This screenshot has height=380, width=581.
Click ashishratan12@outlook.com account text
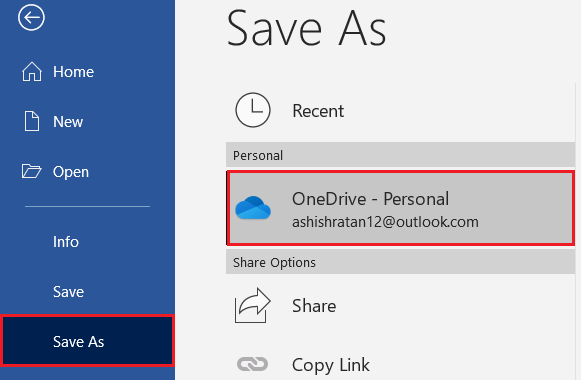[x=385, y=222]
